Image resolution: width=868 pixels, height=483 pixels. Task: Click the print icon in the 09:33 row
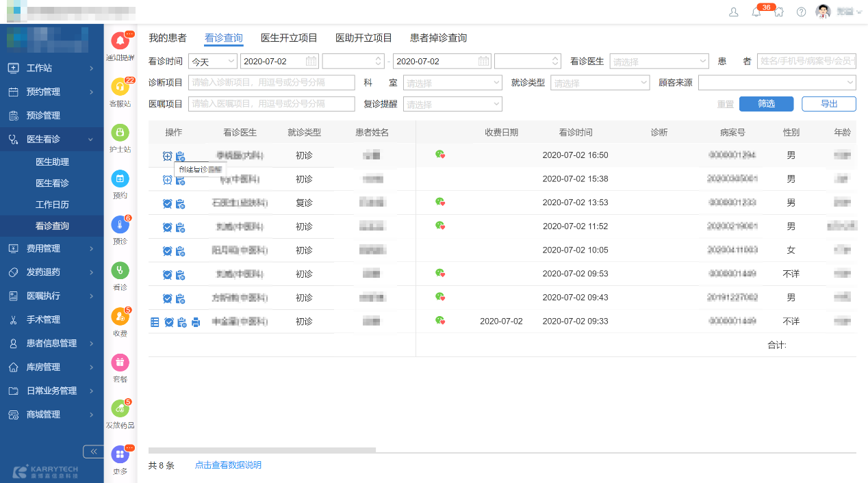(196, 322)
